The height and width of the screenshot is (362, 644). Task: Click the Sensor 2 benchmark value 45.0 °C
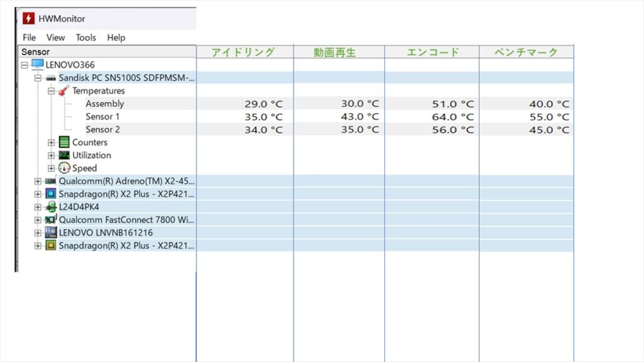point(549,129)
